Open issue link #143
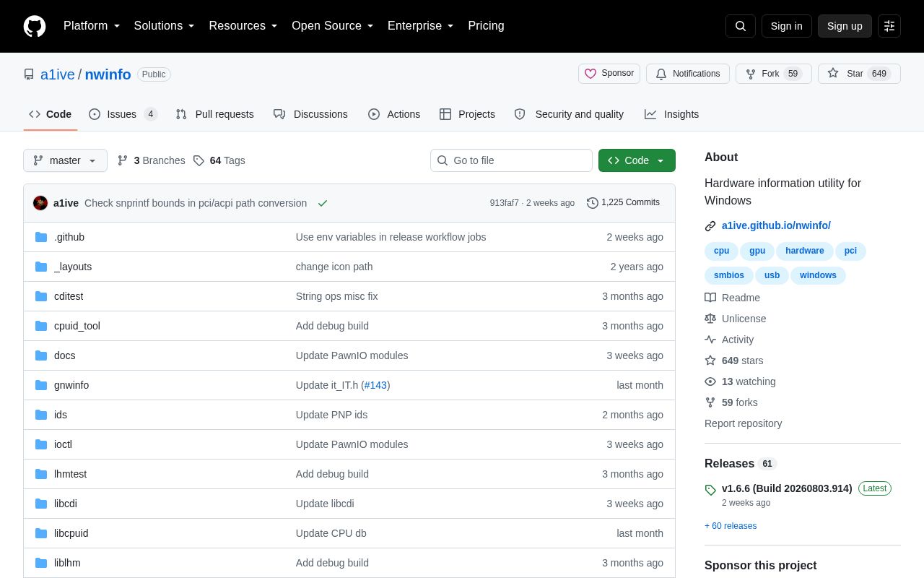The height and width of the screenshot is (578, 924). [375, 385]
